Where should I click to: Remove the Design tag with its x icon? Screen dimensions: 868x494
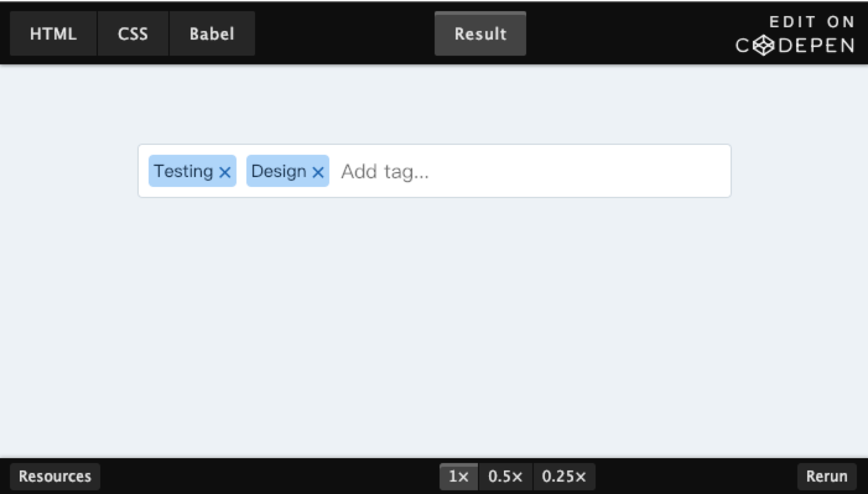point(318,173)
